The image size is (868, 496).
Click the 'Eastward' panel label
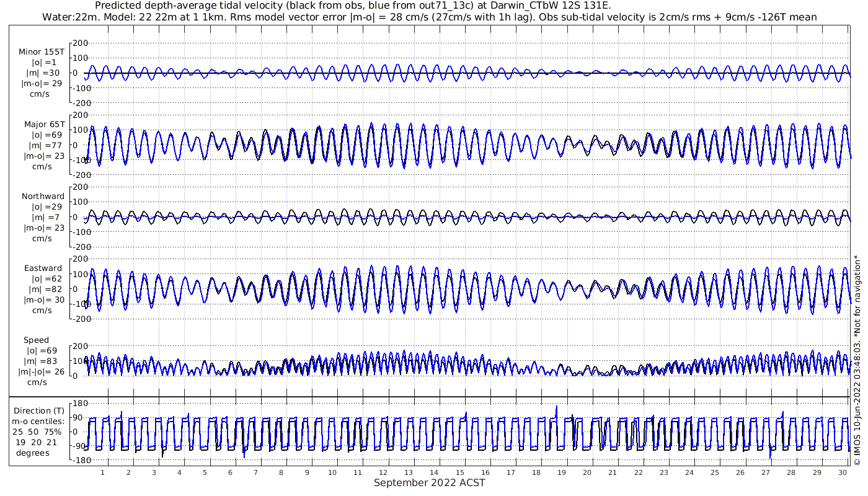coord(43,268)
